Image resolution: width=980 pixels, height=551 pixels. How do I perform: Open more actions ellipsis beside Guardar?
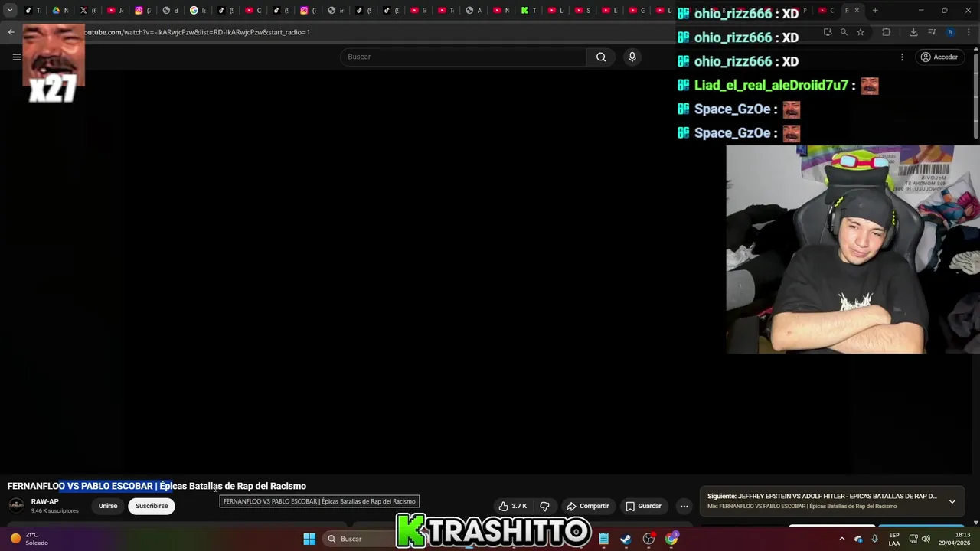click(x=684, y=506)
